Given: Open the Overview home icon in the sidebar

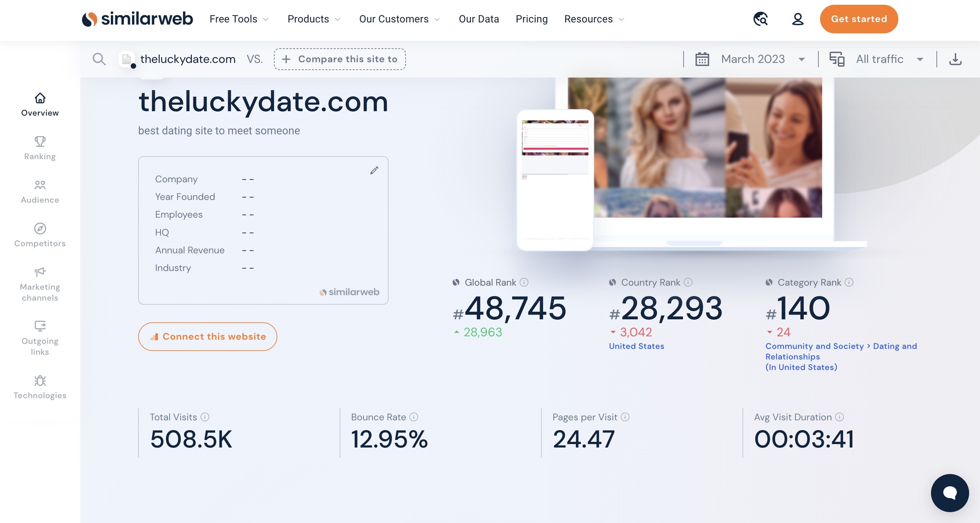Looking at the screenshot, I should pos(40,98).
